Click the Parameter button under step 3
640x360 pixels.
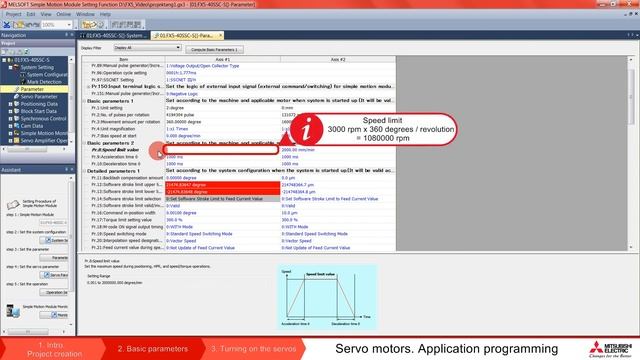(x=54, y=258)
